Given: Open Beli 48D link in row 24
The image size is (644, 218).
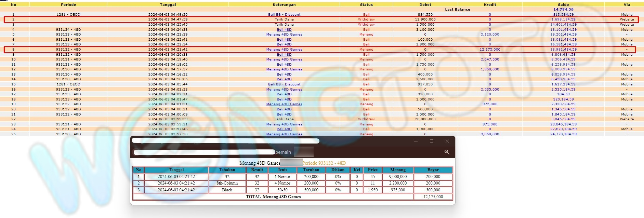Looking at the screenshot, I should point(284,129).
